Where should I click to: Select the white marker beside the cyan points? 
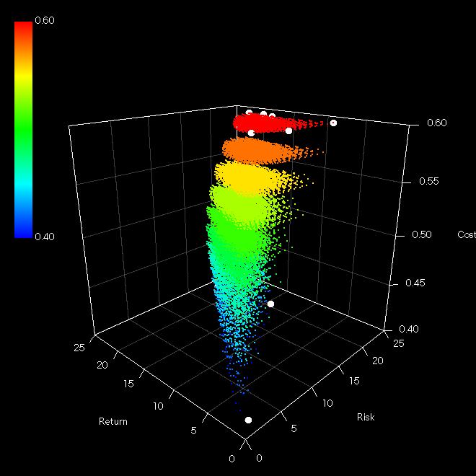click(270, 304)
